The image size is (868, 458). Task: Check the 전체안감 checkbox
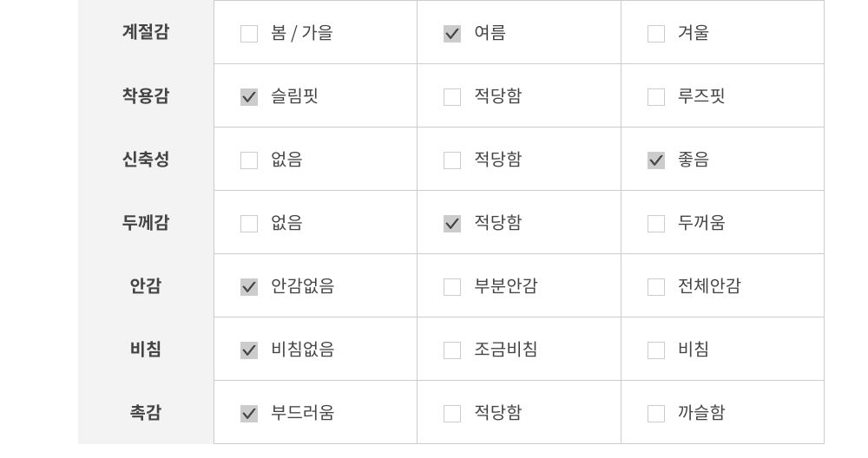tap(656, 287)
